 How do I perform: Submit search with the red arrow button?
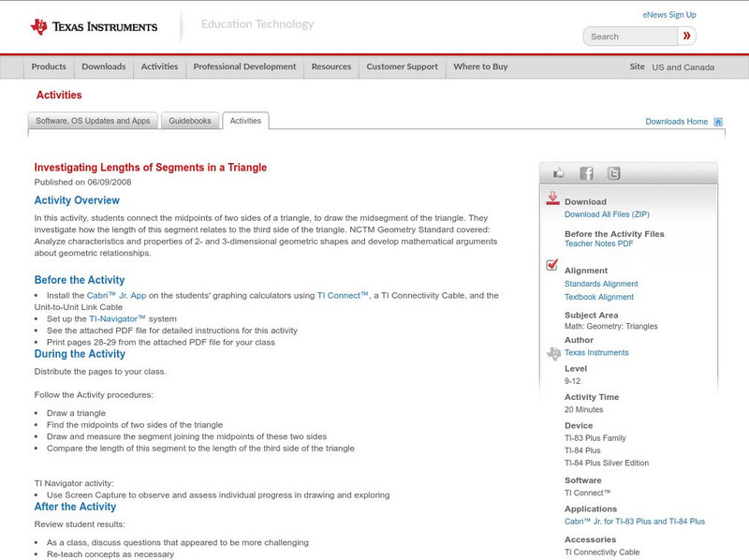pos(686,36)
